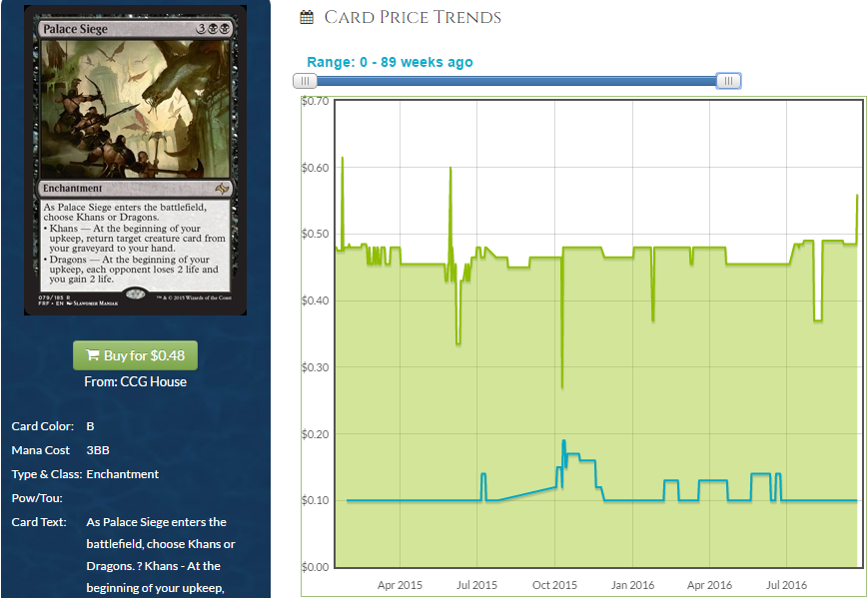Click the From: CCG House seller text
Screen dimensions: 868x598
(135, 381)
